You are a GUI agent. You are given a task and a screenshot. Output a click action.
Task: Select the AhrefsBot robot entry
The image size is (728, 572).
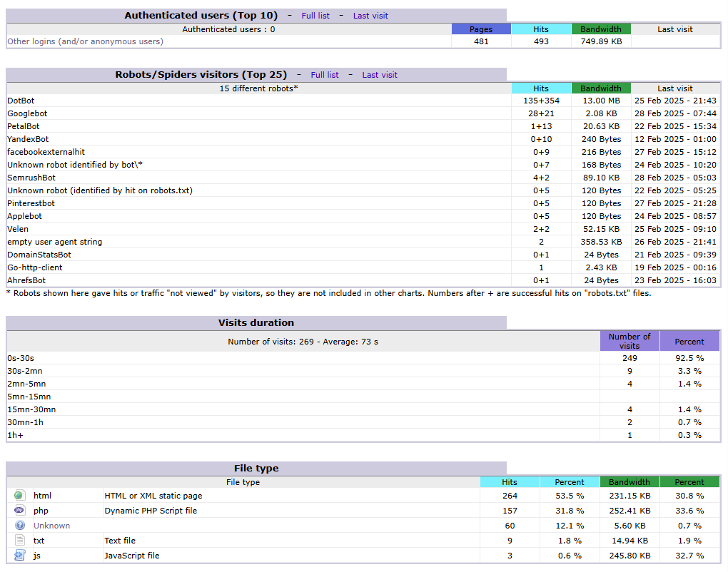point(26,280)
